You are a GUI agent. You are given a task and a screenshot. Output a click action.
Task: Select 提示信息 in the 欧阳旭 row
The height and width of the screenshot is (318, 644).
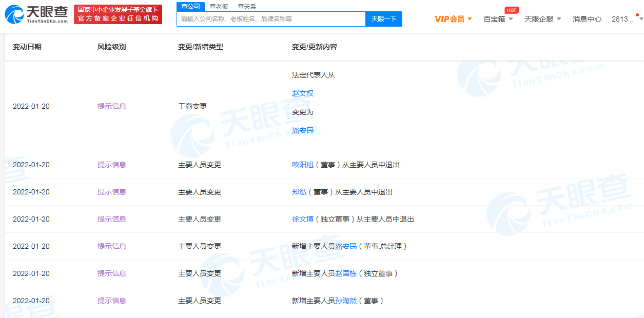click(112, 165)
